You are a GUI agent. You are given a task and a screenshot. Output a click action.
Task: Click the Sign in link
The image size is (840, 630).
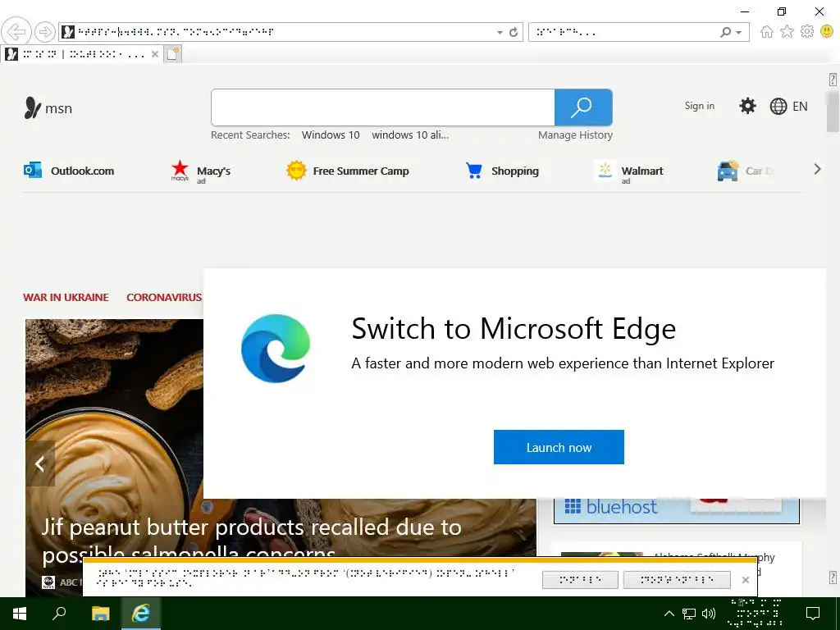pos(699,106)
